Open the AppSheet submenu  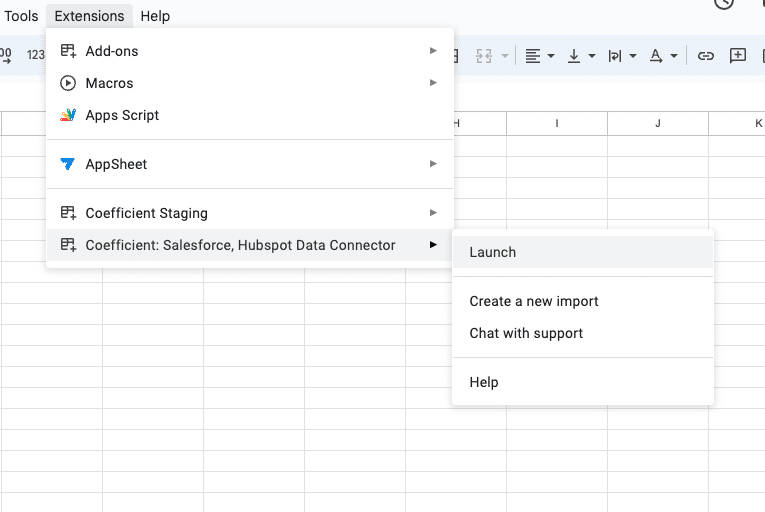tap(250, 164)
